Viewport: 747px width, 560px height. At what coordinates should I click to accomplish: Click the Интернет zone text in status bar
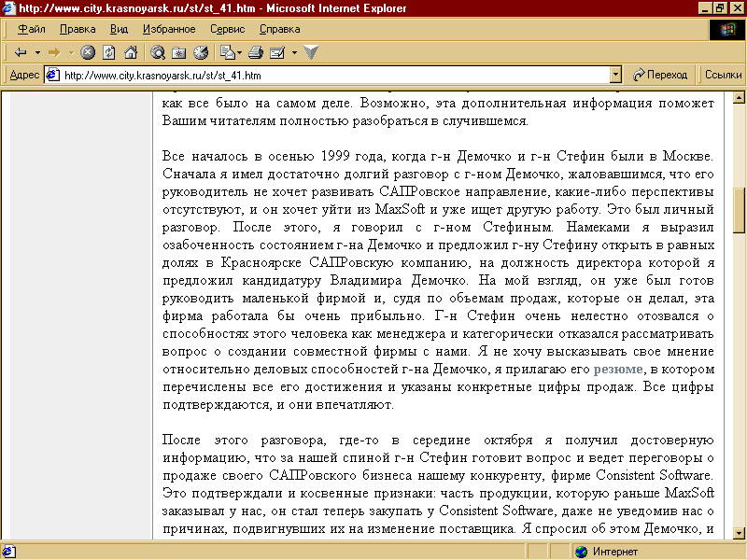click(x=615, y=552)
